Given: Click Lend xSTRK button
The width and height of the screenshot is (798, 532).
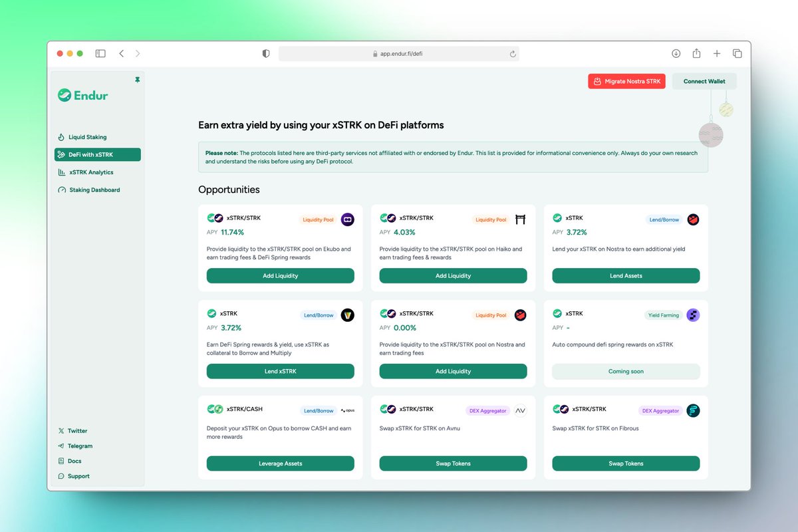Looking at the screenshot, I should click(281, 372).
